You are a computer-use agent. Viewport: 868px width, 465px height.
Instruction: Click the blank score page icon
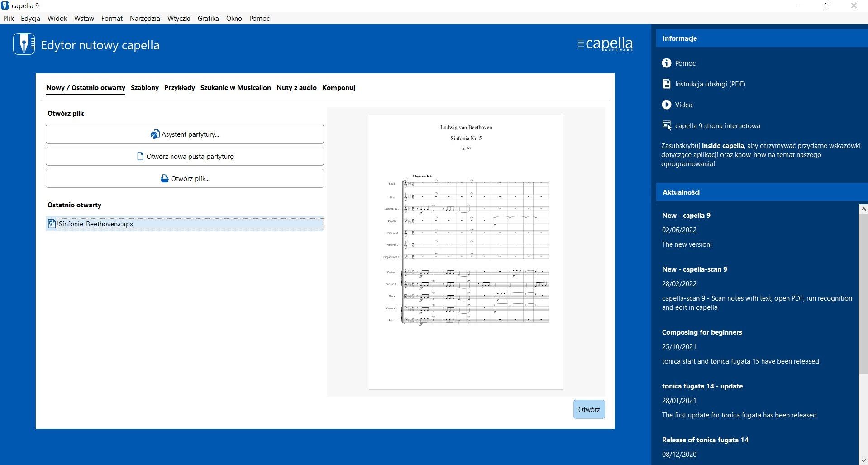(140, 156)
